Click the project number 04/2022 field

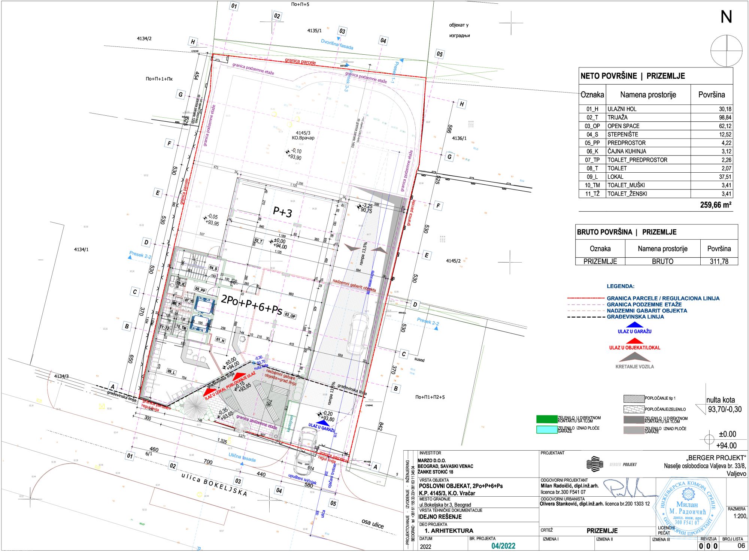pyautogui.click(x=503, y=546)
